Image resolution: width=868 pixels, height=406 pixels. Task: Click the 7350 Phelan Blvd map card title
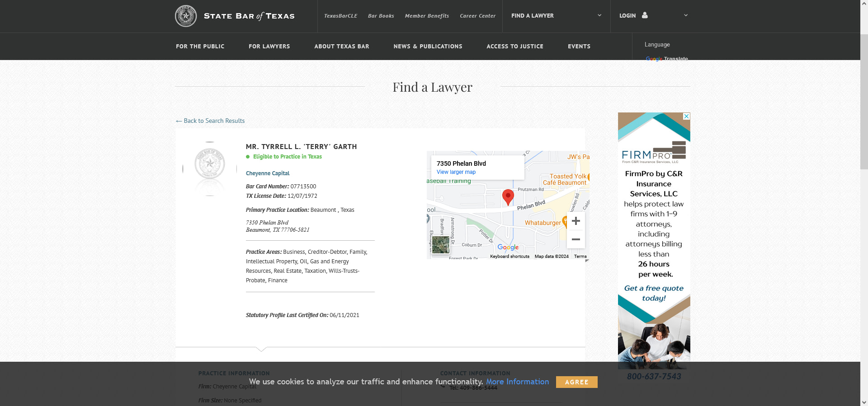461,163
